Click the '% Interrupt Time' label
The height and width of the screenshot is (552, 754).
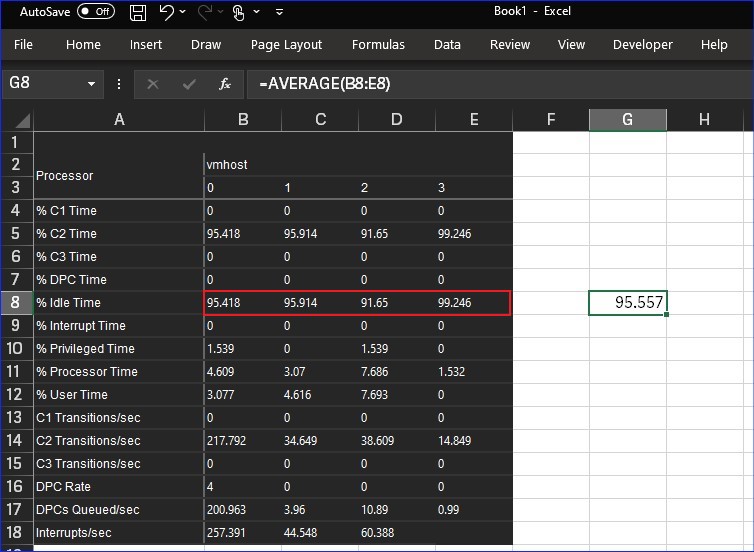point(81,326)
